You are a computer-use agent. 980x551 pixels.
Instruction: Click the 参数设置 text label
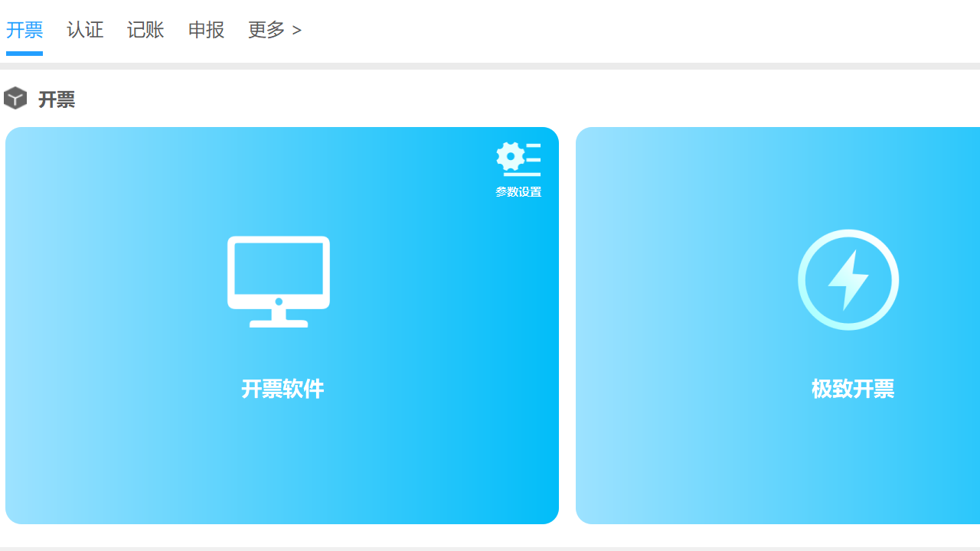[x=518, y=191]
